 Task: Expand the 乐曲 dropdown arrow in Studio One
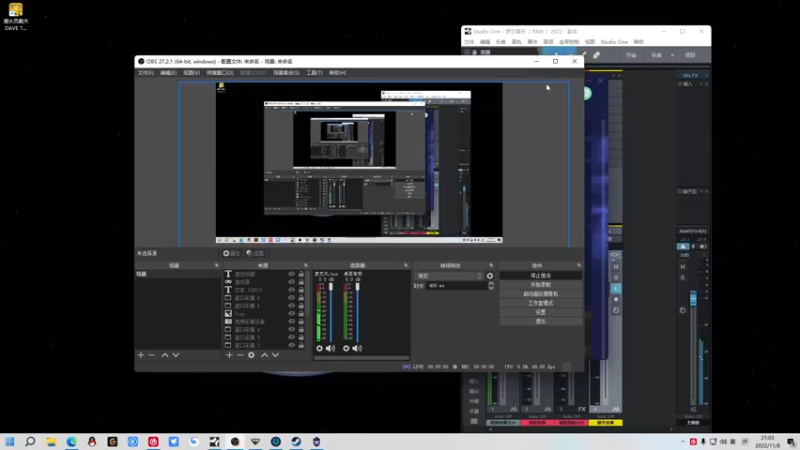point(672,55)
